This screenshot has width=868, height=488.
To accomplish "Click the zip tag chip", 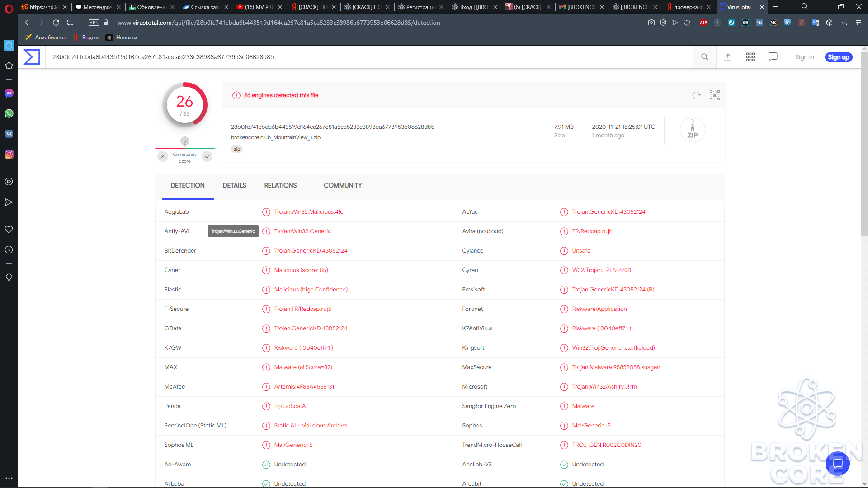I will pos(237,149).
